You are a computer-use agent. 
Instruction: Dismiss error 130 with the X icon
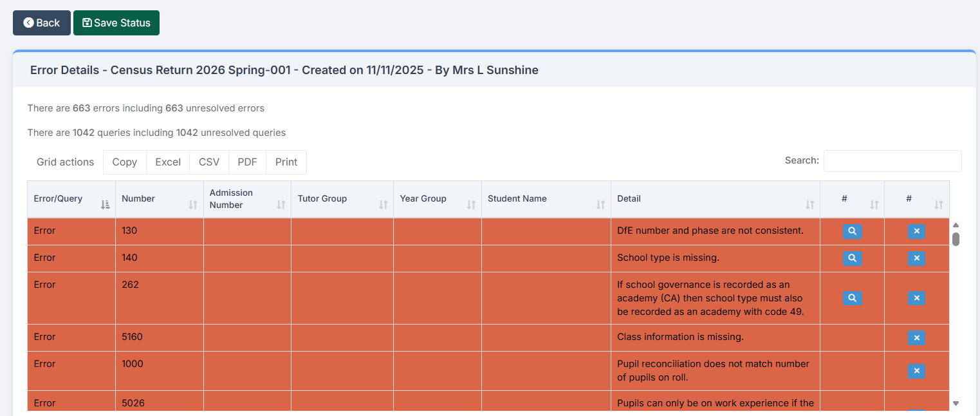click(x=916, y=231)
